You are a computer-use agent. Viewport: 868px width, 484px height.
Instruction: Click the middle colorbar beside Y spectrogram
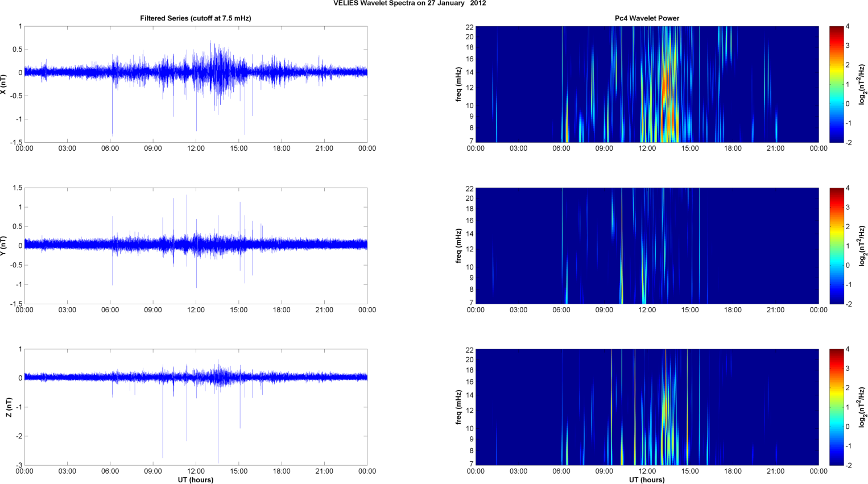pyautogui.click(x=836, y=246)
